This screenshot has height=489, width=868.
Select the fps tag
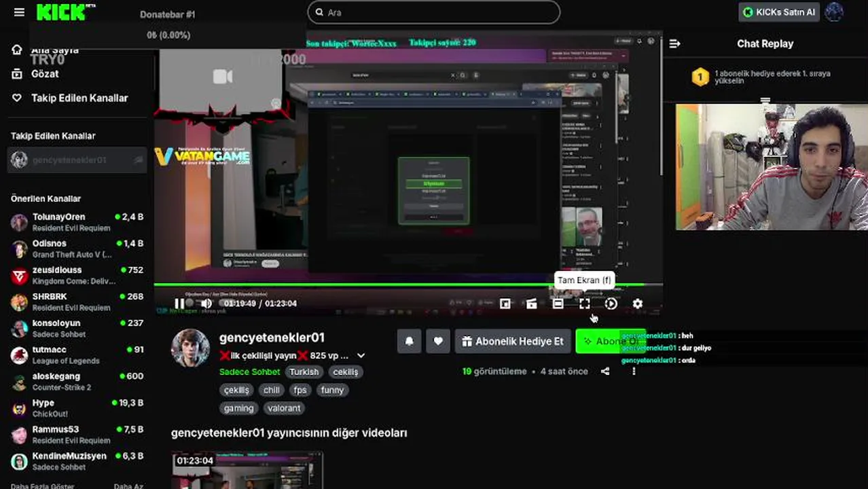tap(300, 390)
